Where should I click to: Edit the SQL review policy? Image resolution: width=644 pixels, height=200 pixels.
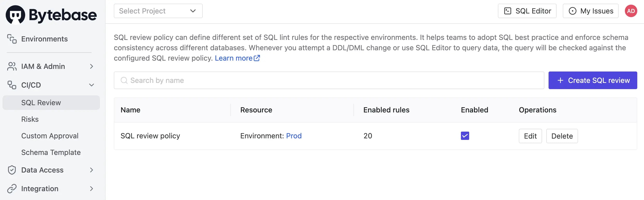click(530, 136)
